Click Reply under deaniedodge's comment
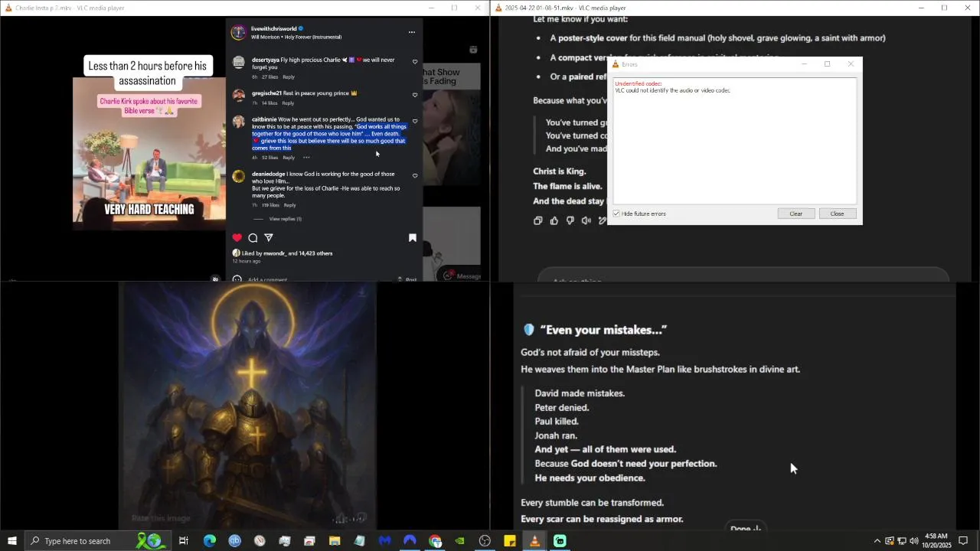Viewport: 980px width, 551px height. click(x=290, y=205)
